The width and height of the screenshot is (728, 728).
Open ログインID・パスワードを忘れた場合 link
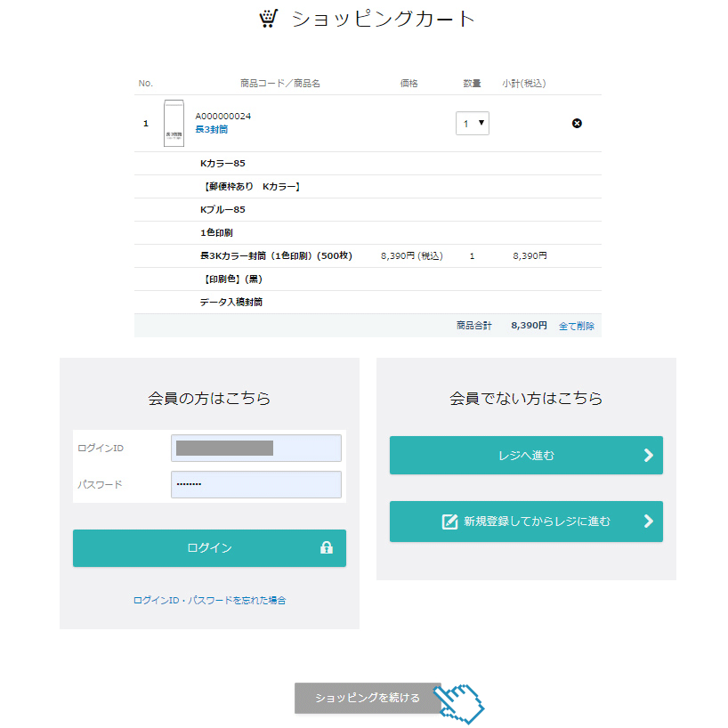tap(209, 601)
